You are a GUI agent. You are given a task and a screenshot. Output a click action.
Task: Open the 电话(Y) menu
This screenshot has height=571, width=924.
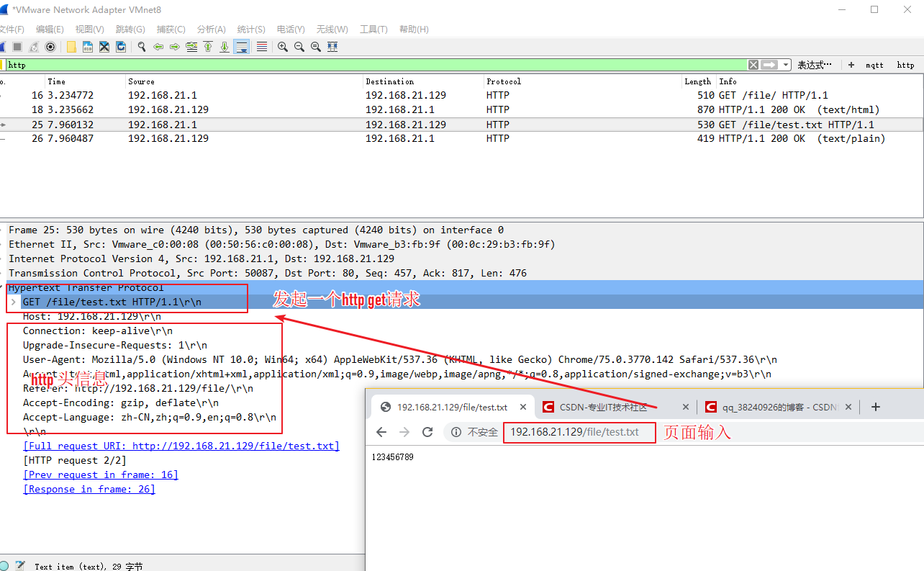(x=291, y=30)
